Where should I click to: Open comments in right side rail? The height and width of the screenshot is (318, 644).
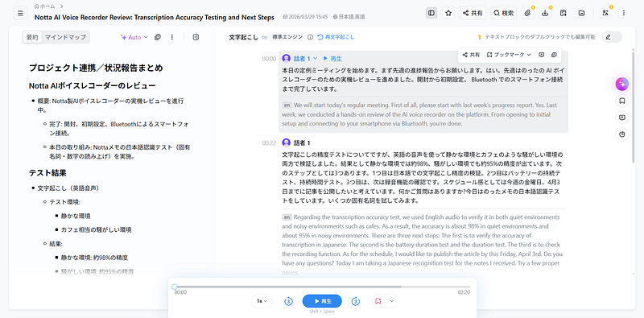(621, 118)
